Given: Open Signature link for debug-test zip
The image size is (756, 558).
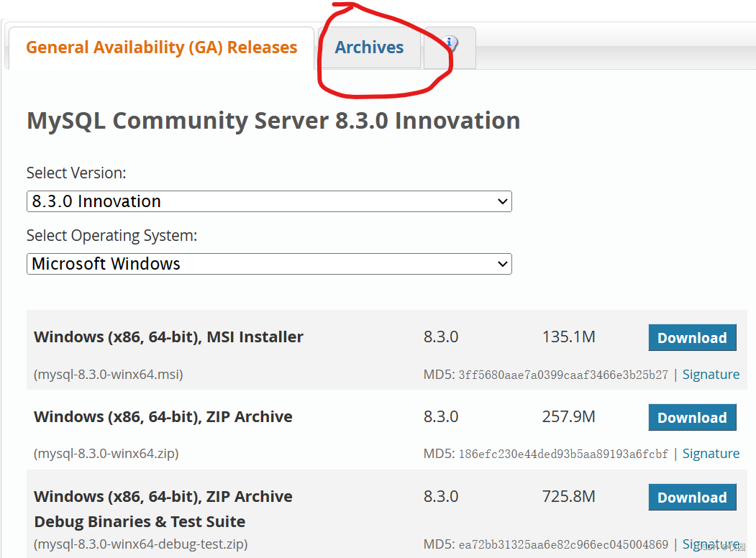Looking at the screenshot, I should point(711,544).
